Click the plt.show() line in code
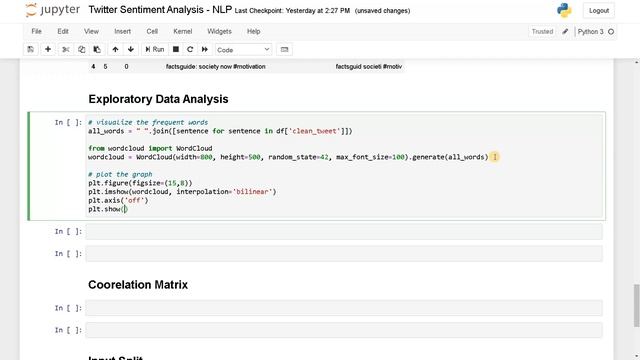 click(x=108, y=209)
